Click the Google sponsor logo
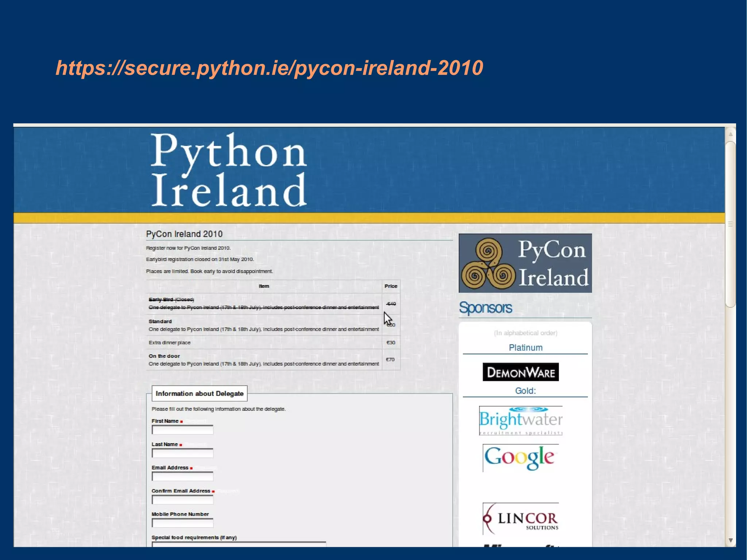Screen dimensions: 747x560 click(x=520, y=457)
